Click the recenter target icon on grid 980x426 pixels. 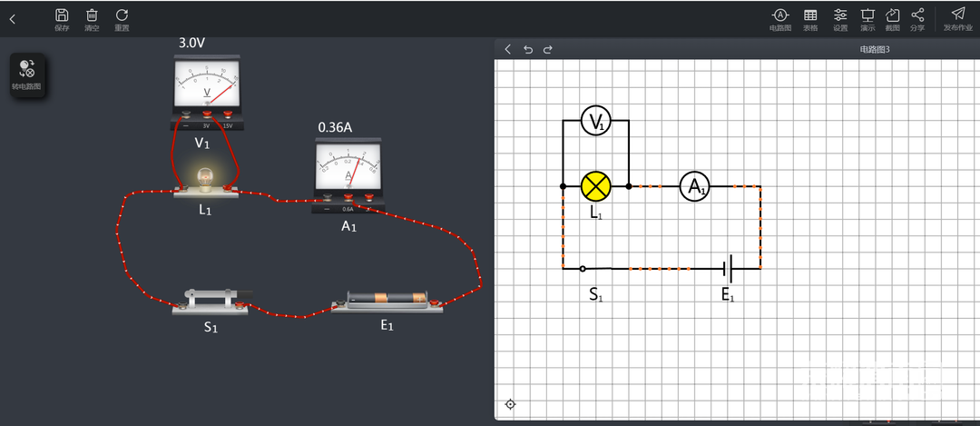(510, 404)
